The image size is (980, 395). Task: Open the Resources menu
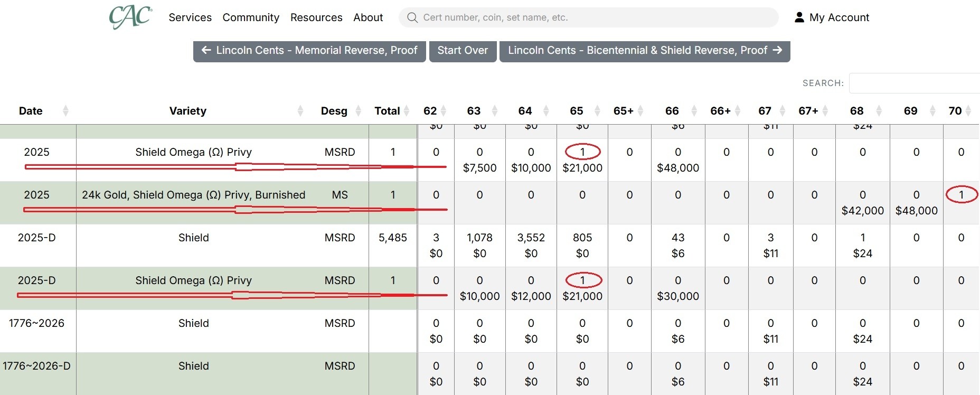(316, 17)
